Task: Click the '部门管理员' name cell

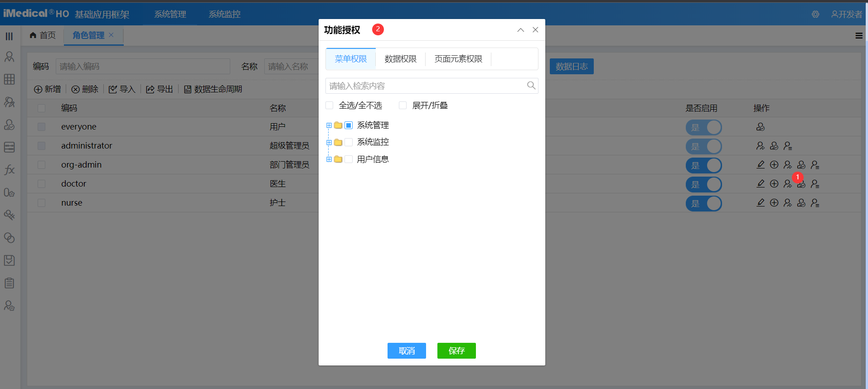Action: click(x=289, y=165)
